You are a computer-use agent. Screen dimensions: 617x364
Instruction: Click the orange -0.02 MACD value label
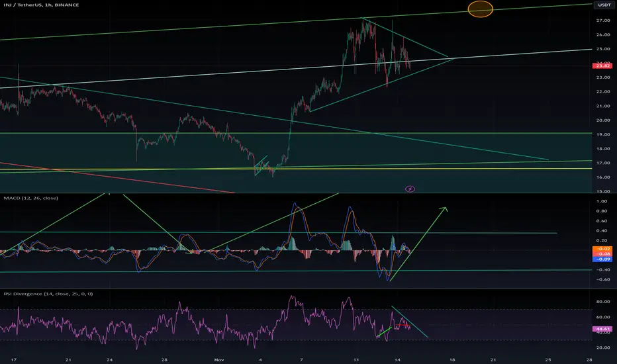pos(602,249)
